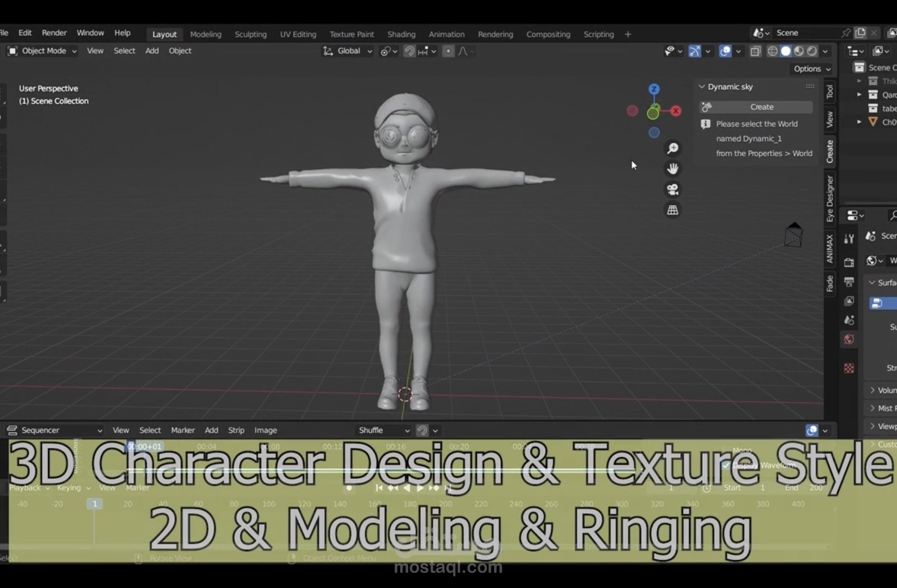Image resolution: width=897 pixels, height=588 pixels.
Task: Toggle viewport overlays
Action: pos(725,51)
